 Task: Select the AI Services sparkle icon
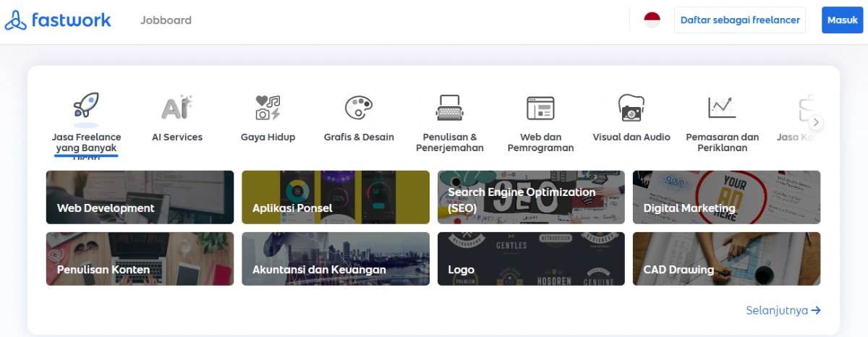pyautogui.click(x=177, y=107)
